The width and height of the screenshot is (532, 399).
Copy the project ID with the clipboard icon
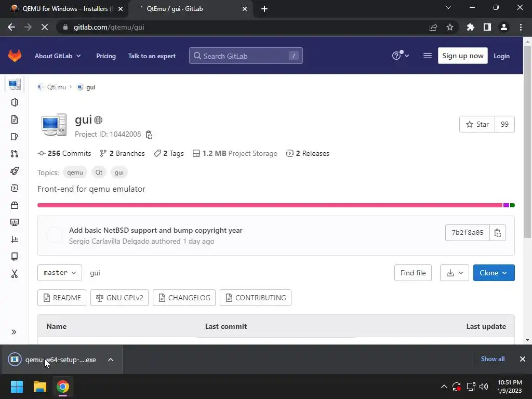click(149, 135)
